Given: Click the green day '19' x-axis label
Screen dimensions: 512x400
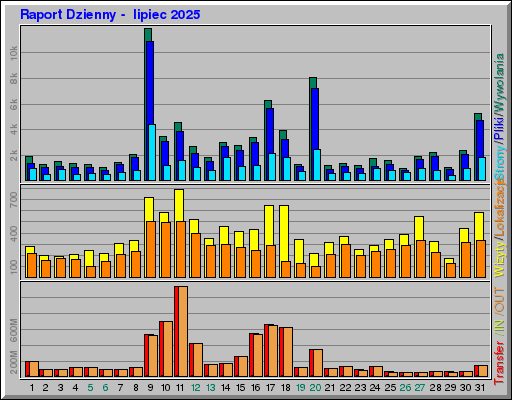Looking at the screenshot, I should point(301,388).
